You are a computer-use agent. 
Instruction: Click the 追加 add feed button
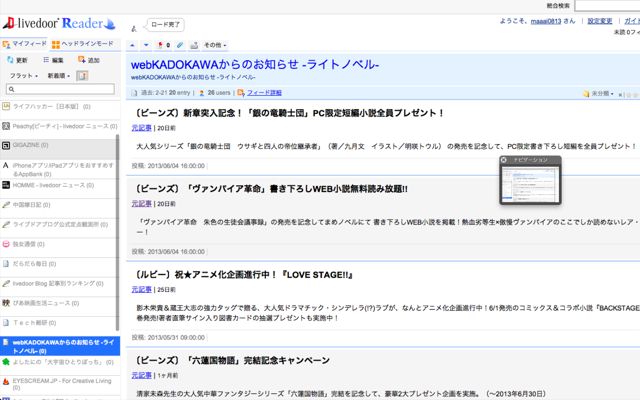click(89, 60)
